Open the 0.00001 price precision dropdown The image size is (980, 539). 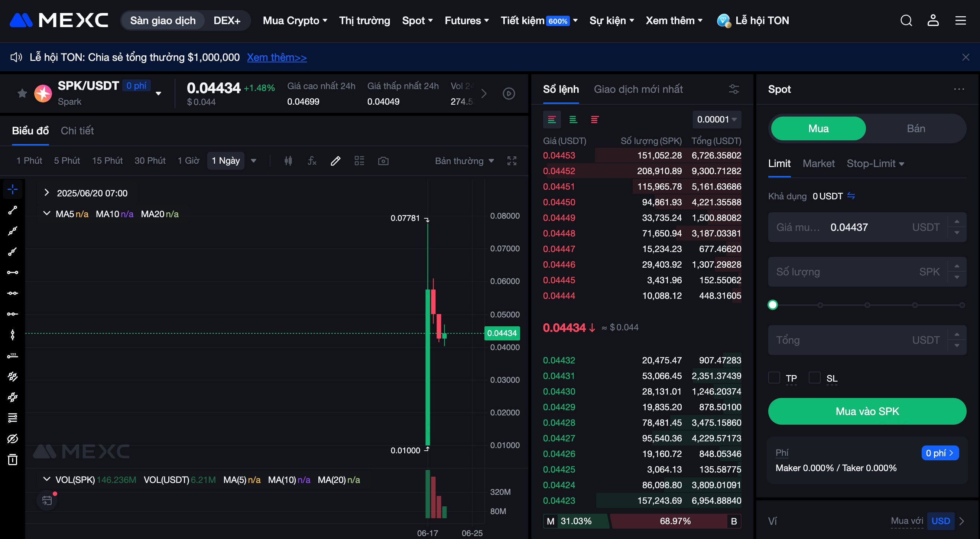[x=717, y=120]
